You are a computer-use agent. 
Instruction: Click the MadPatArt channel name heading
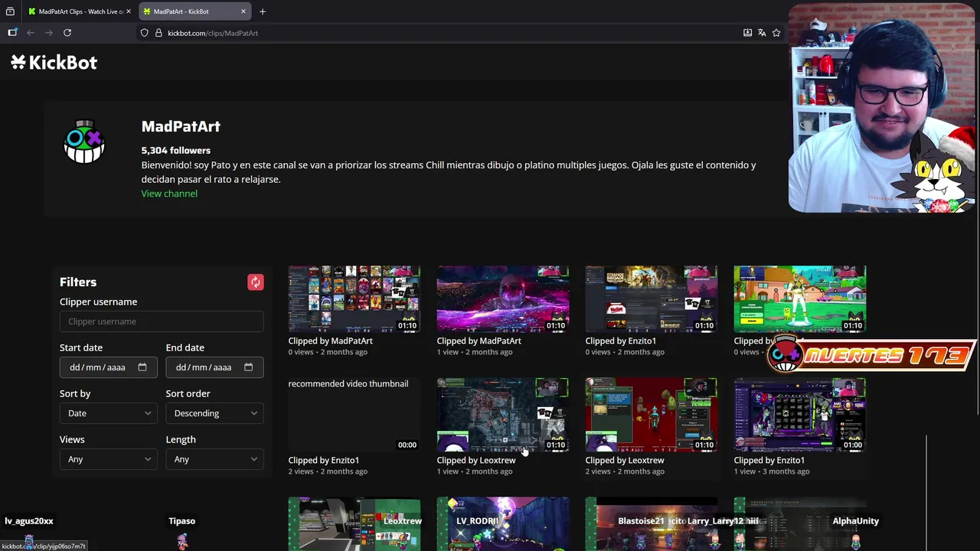181,127
